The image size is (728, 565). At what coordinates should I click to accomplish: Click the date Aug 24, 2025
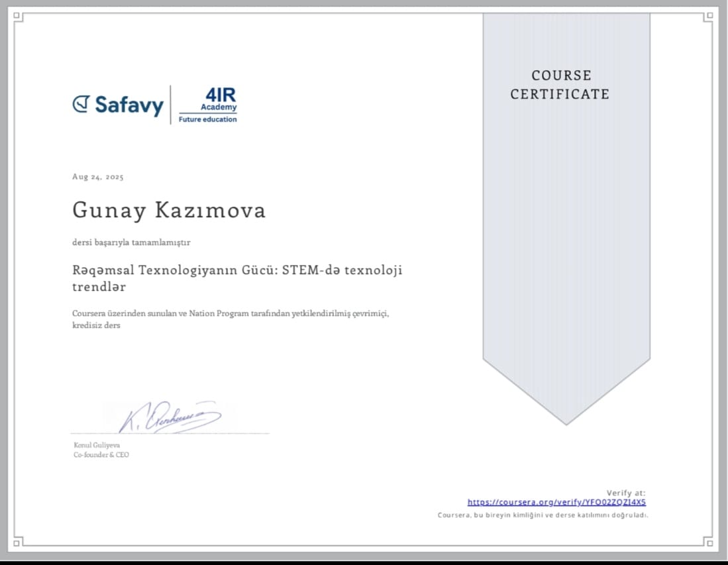tap(98, 177)
